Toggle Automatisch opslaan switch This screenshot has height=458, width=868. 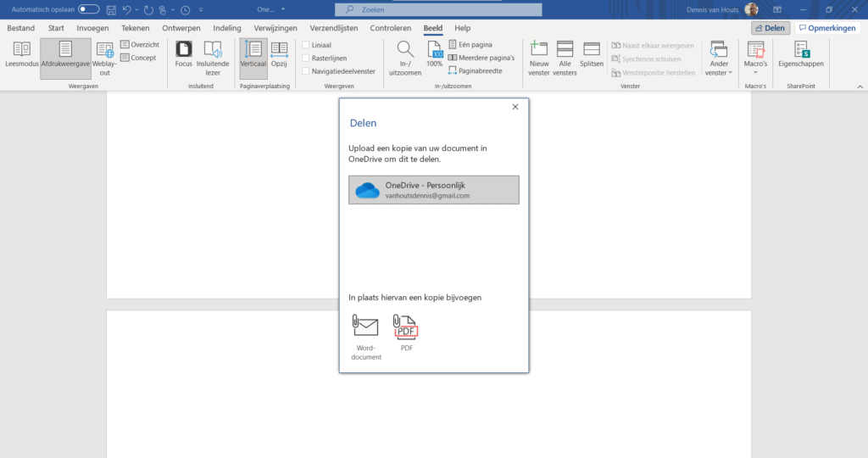tap(88, 9)
